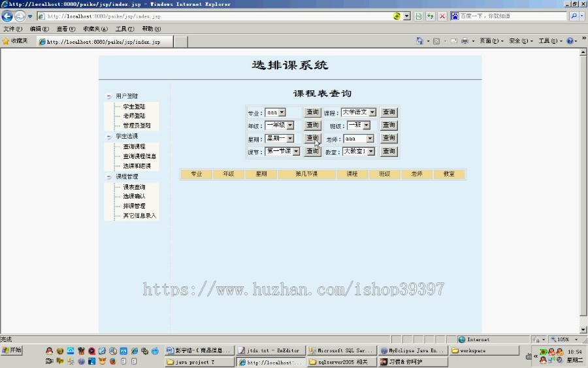Open the 文件 menu

pos(13,29)
